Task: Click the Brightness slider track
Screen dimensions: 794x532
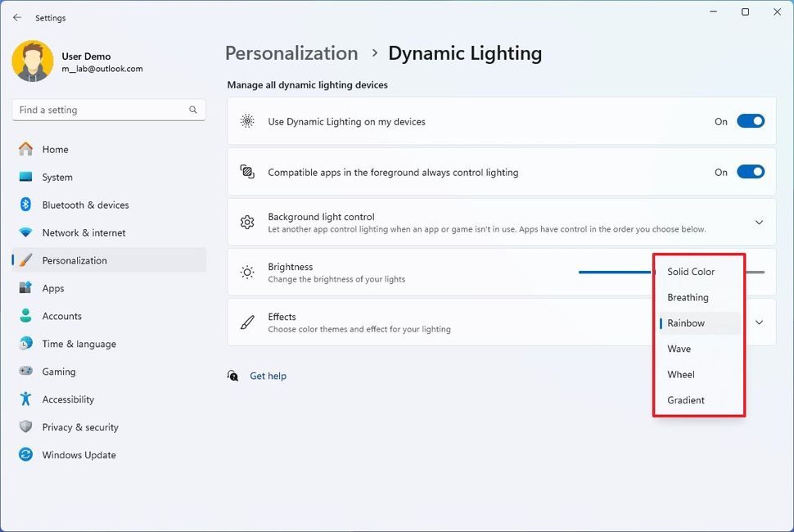Action: click(x=614, y=272)
